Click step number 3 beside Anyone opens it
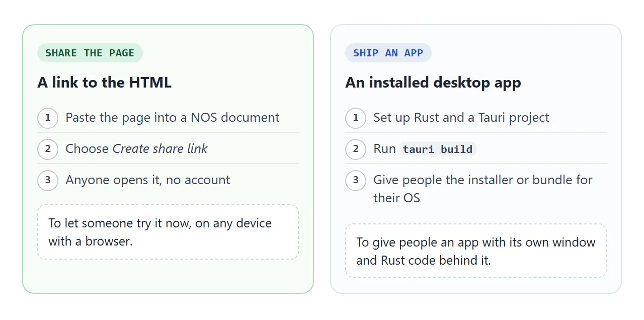Viewport: 644px width, 320px height. (x=48, y=180)
